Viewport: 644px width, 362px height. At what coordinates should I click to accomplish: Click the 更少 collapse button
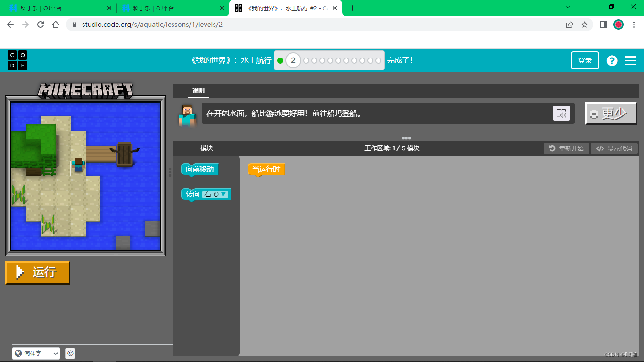coord(611,114)
